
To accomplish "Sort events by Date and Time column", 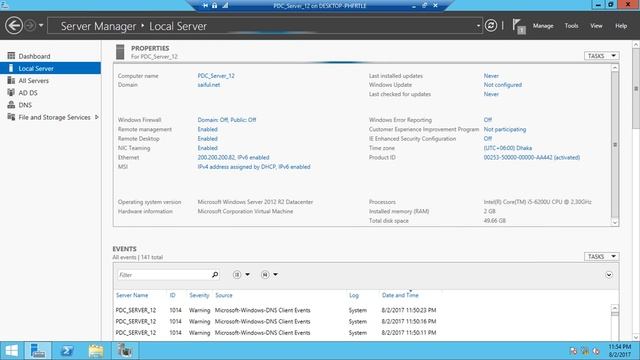I will click(x=400, y=296).
